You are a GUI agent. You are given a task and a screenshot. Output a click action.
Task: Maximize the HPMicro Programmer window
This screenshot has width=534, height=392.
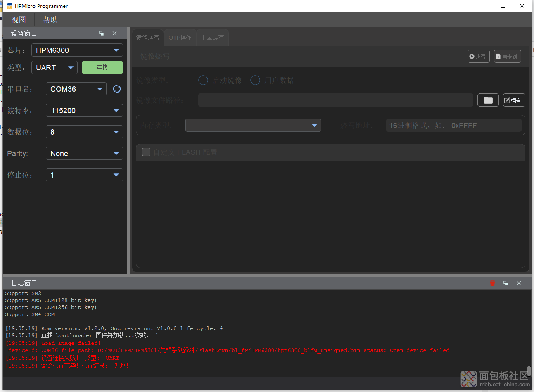pos(503,6)
